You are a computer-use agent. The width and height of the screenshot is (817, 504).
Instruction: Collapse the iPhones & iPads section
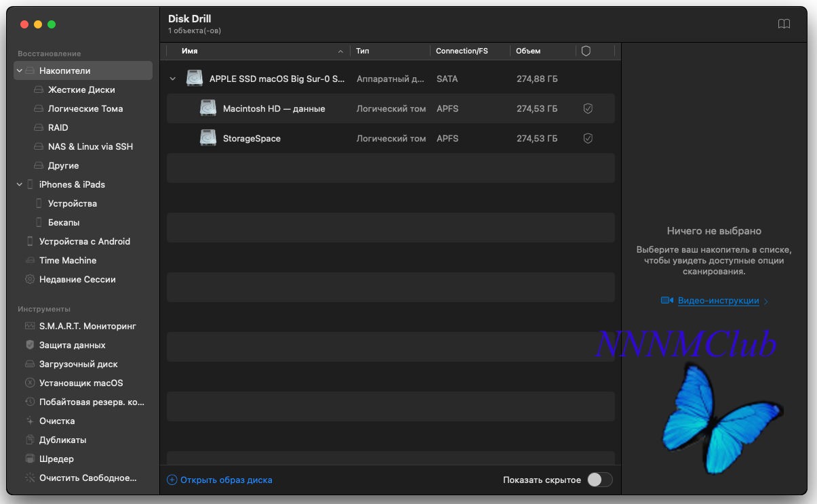(x=20, y=184)
